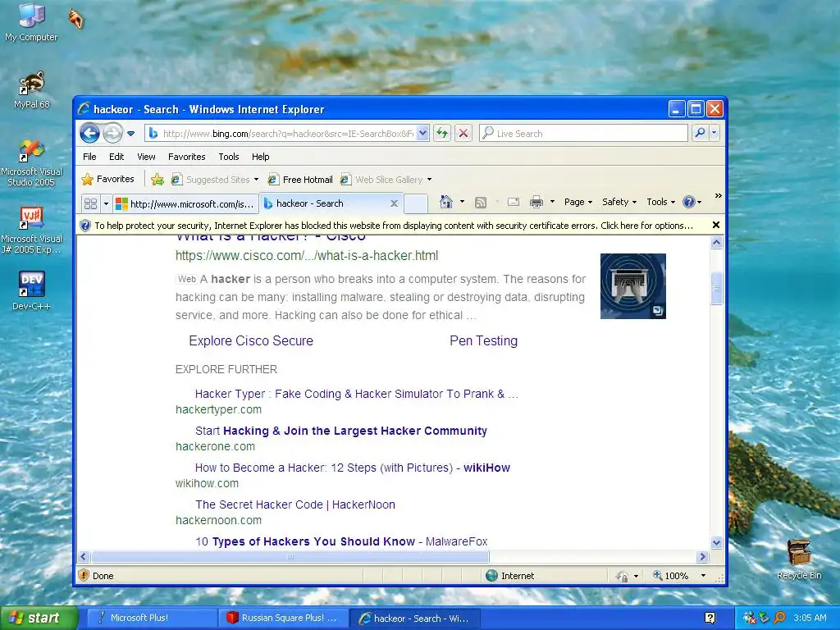Image resolution: width=840 pixels, height=630 pixels.
Task: Expand the Web Slice Gallery dropdown
Action: pos(429,180)
